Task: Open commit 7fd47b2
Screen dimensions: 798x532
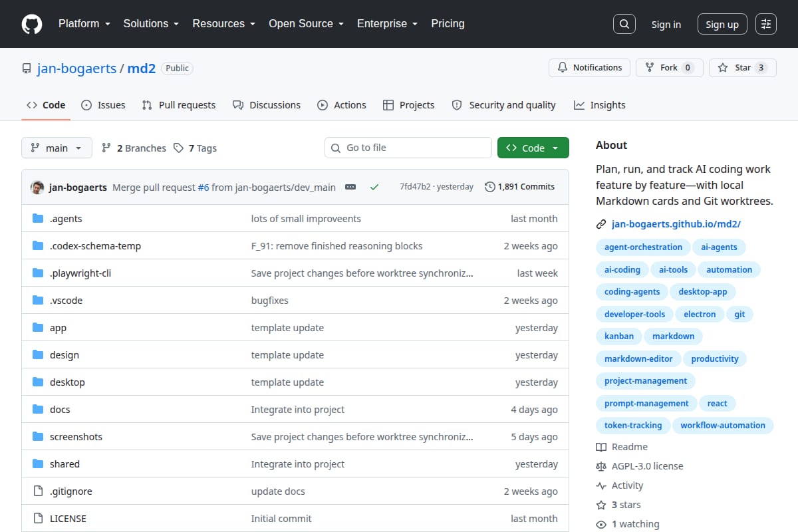Action: click(415, 187)
